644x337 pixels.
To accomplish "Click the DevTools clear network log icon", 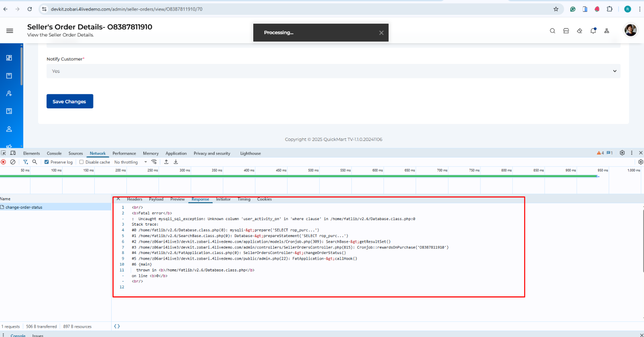I will (13, 162).
